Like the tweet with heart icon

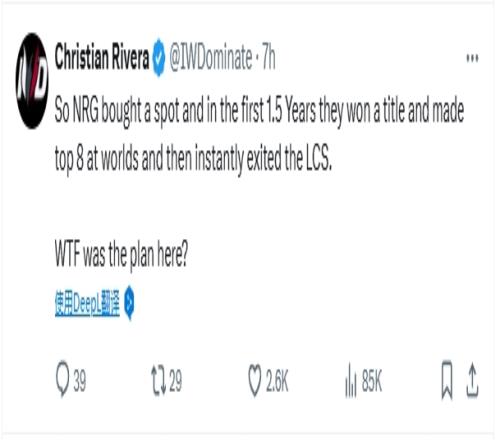pos(255,381)
